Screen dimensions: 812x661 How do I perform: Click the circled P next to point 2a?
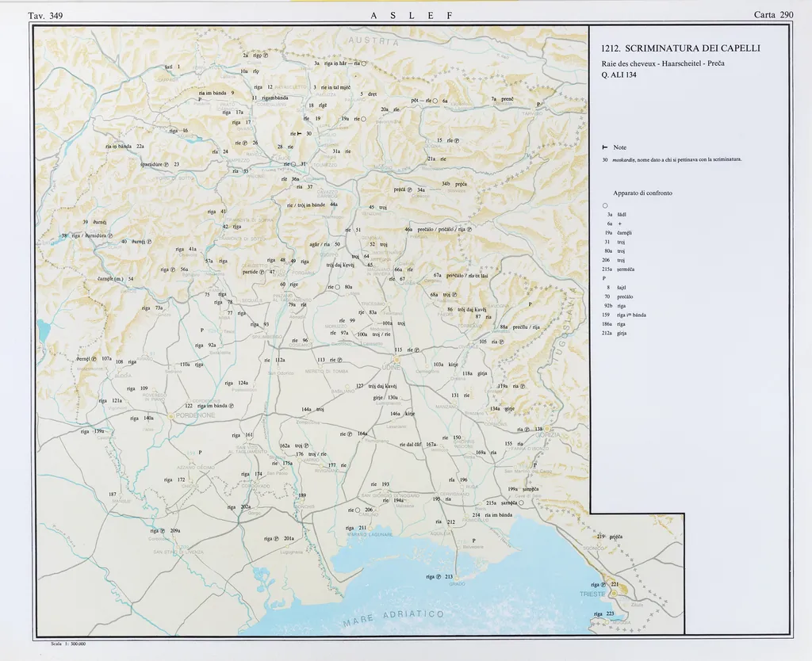click(266, 55)
